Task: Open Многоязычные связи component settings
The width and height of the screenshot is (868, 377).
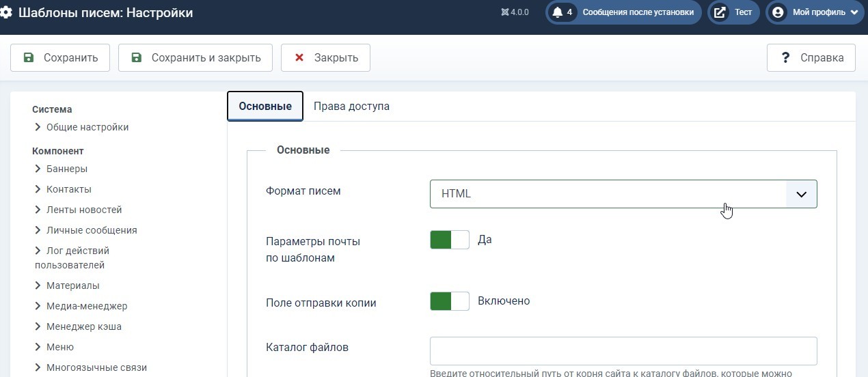Action: tap(96, 367)
